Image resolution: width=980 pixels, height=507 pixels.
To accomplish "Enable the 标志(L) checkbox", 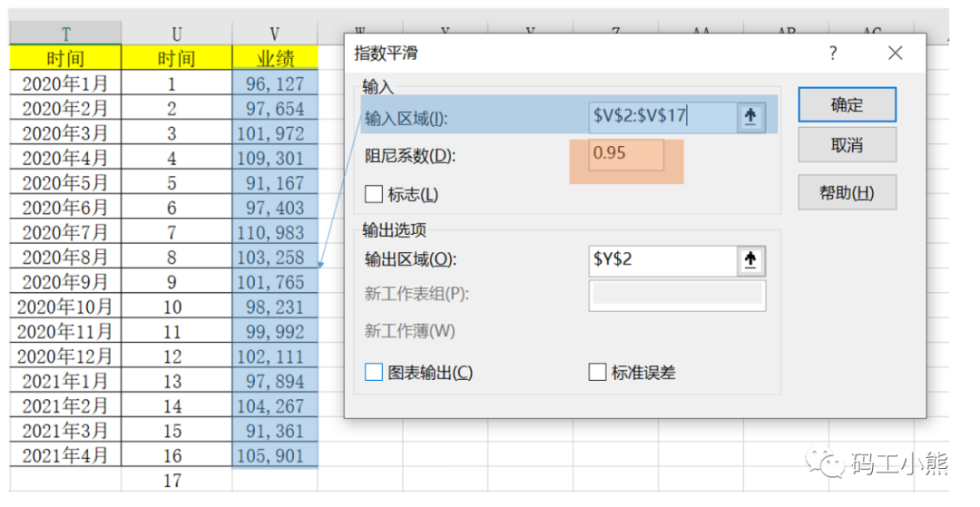I will 374,194.
